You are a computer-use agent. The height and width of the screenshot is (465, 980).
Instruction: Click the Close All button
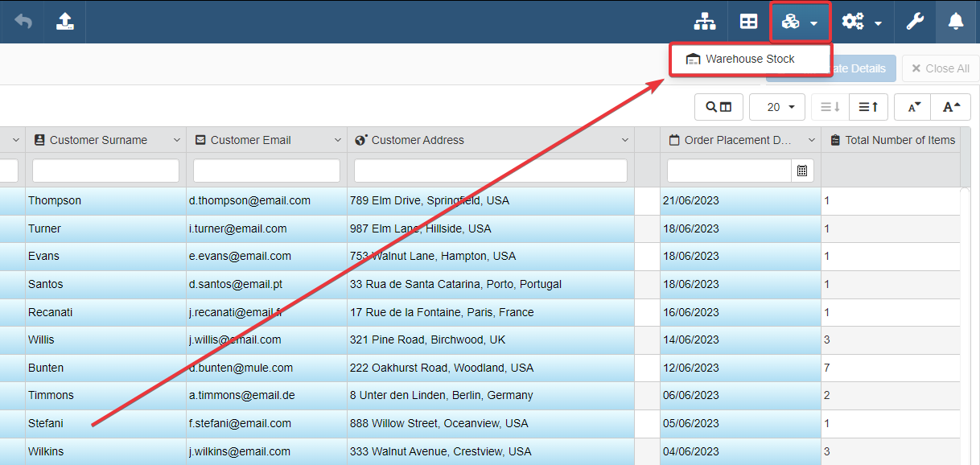pos(940,68)
